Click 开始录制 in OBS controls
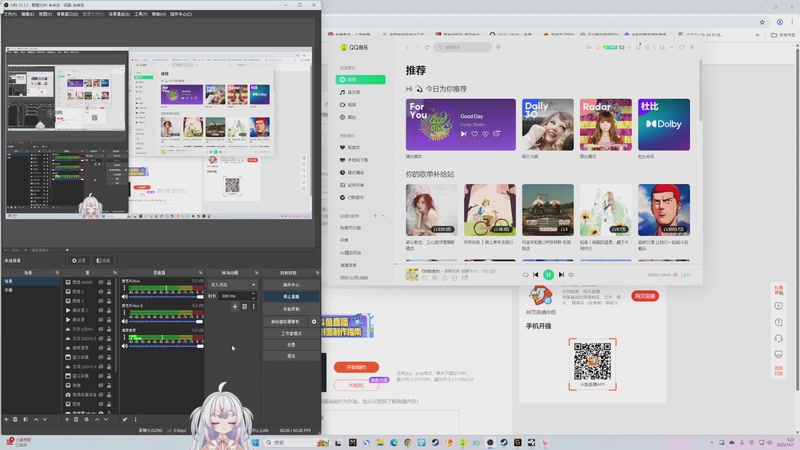Viewport: 800px width, 450px height. coord(291,309)
